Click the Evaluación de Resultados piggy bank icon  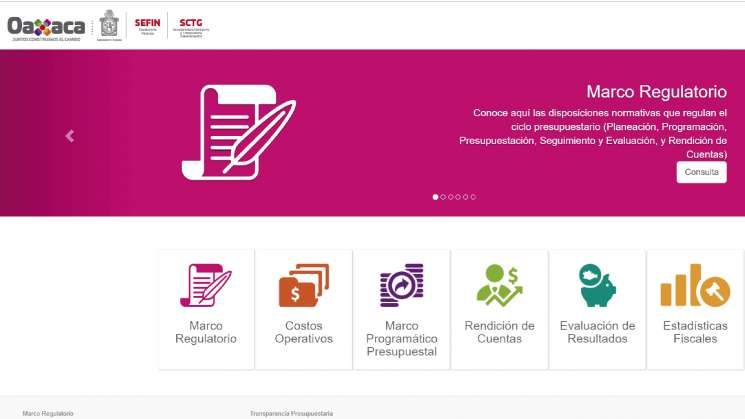click(597, 285)
